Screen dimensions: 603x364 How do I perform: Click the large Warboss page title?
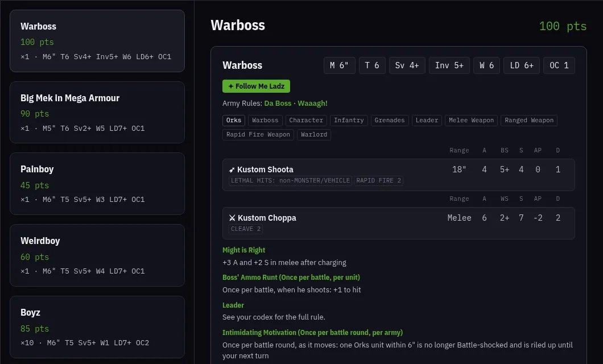pyautogui.click(x=238, y=26)
